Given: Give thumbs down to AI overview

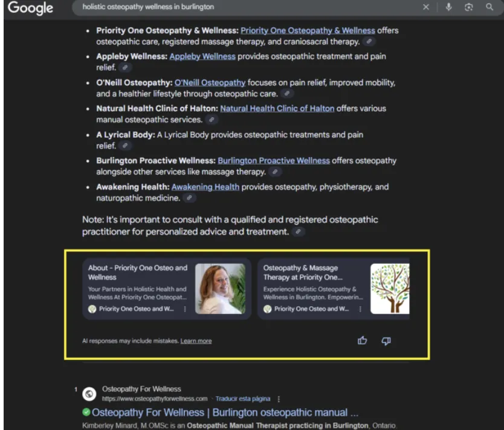Looking at the screenshot, I should [386, 341].
